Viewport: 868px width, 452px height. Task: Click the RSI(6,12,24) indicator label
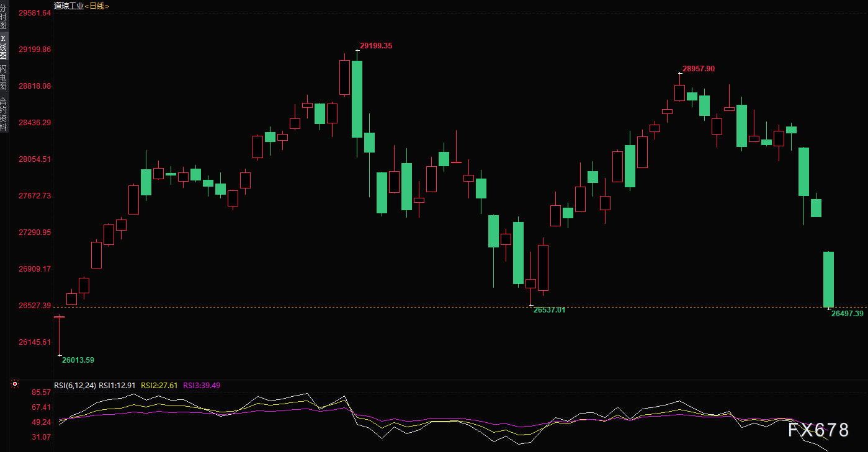pos(75,385)
